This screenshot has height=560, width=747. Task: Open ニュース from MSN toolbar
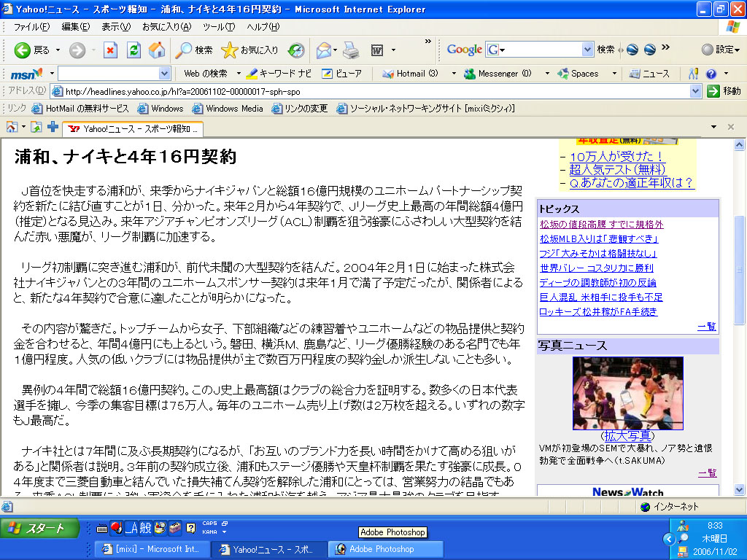(649, 74)
